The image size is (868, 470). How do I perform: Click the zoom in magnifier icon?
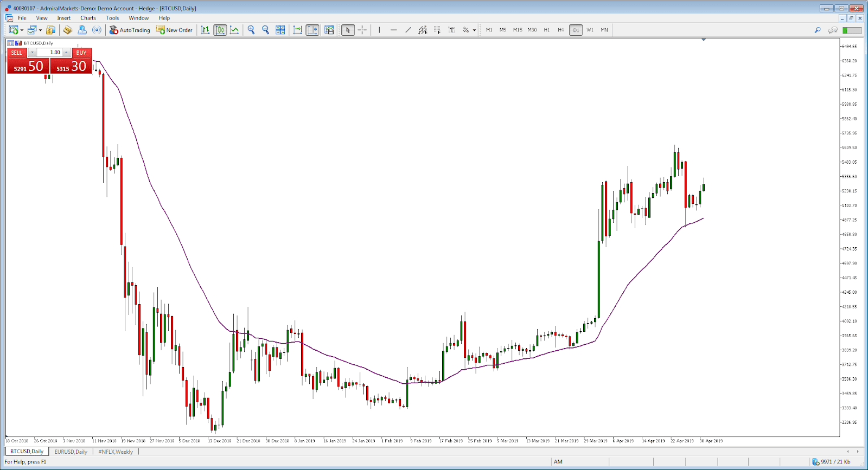click(251, 30)
